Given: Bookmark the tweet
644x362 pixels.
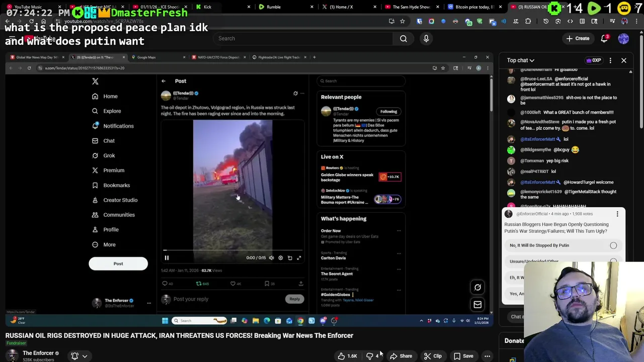Looking at the screenshot, I should (x=267, y=284).
